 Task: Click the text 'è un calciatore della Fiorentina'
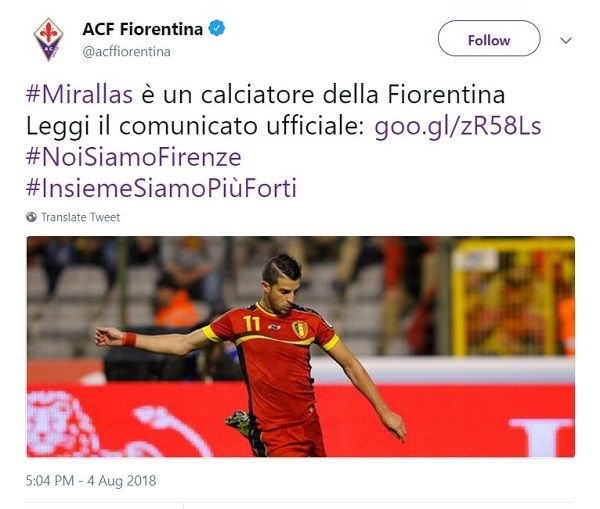[323, 95]
